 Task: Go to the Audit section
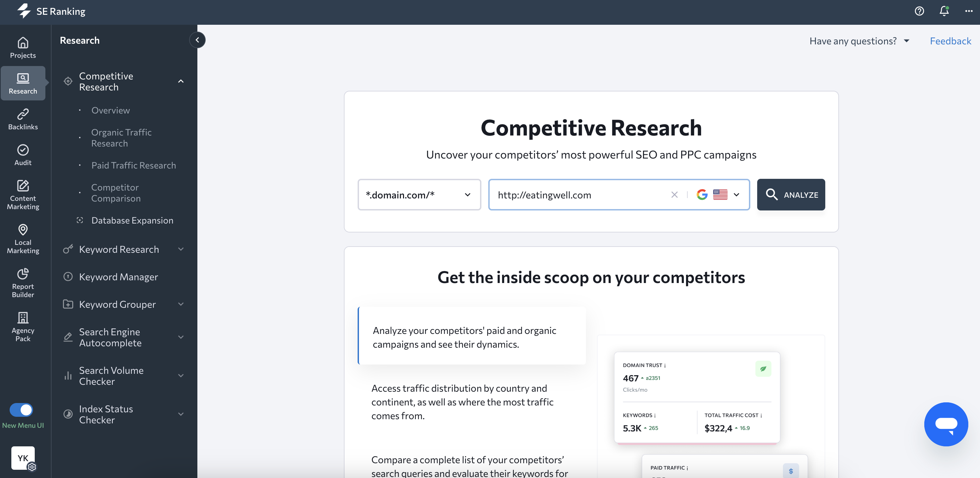[x=23, y=155]
